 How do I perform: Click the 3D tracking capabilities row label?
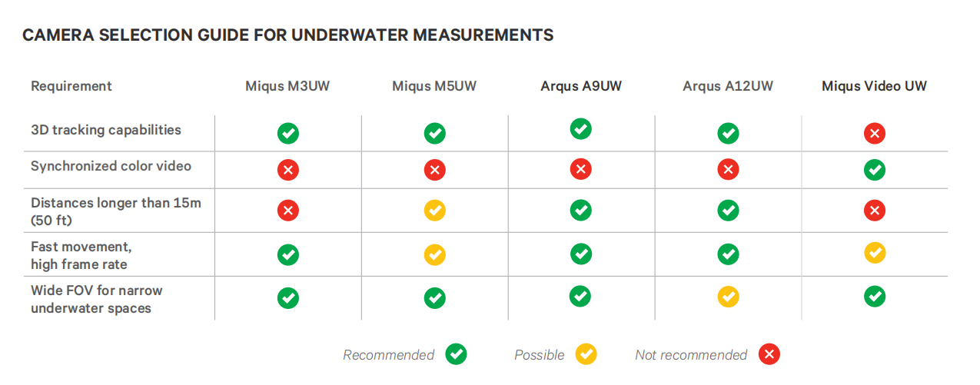(x=106, y=130)
